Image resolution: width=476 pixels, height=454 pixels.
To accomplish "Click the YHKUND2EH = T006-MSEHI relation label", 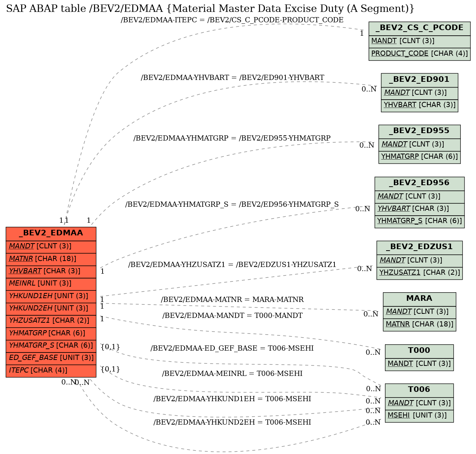I will [x=232, y=422].
